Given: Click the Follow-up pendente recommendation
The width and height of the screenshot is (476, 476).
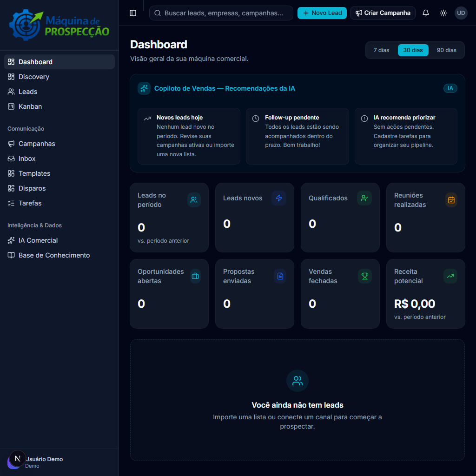Looking at the screenshot, I should 297,136.
